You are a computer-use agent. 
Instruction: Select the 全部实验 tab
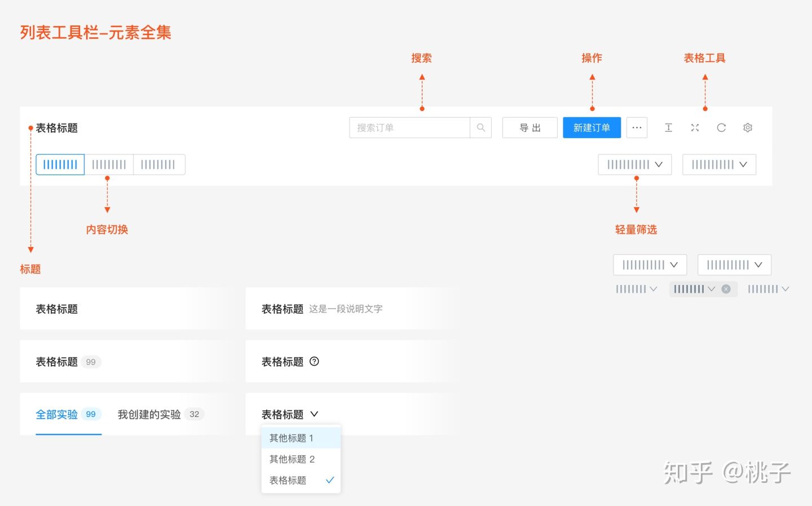click(57, 415)
